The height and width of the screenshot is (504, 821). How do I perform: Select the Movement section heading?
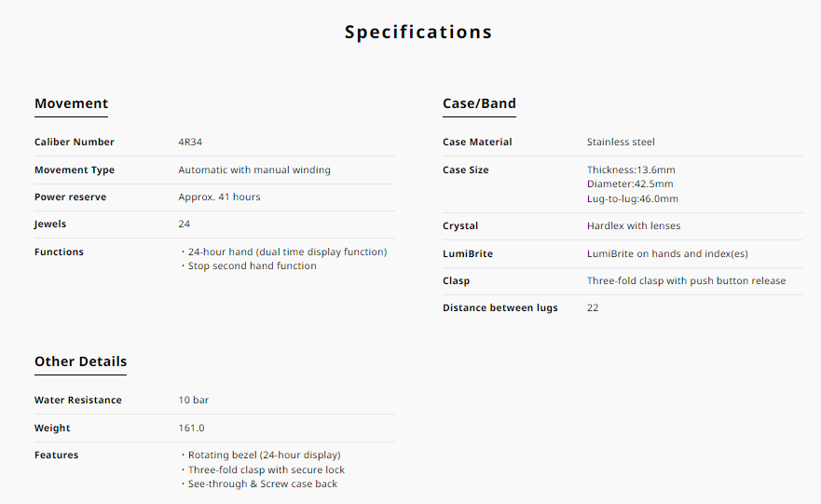point(71,103)
